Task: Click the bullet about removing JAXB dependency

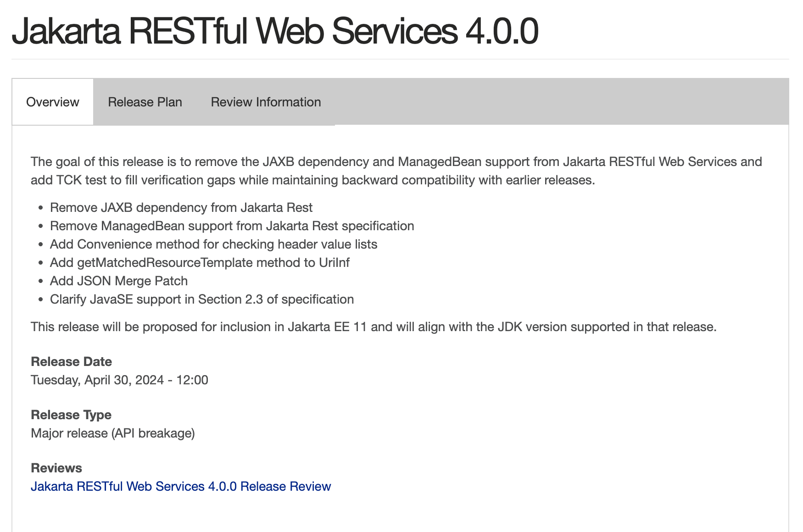Action: pos(181,207)
